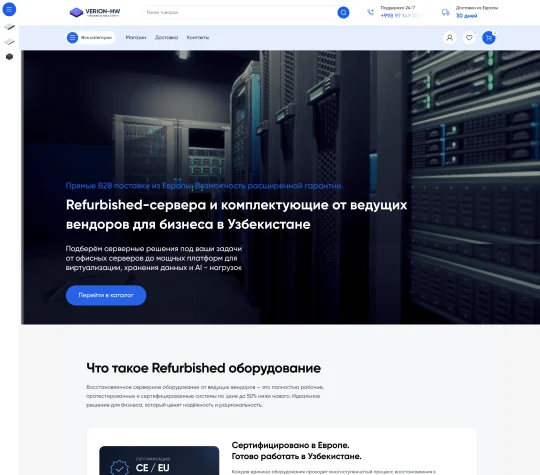Image resolution: width=540 pixels, height=475 pixels.
Task: Click the blue search magnifier button
Action: pos(343,12)
